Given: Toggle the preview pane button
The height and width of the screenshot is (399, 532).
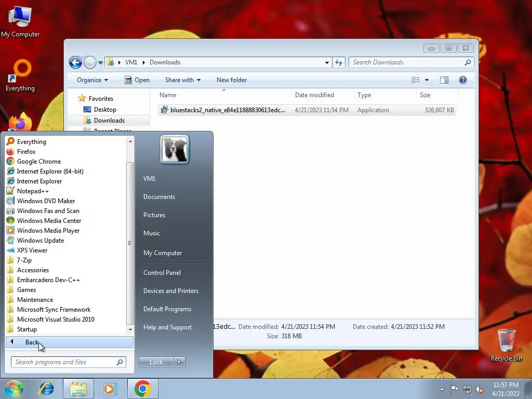Looking at the screenshot, I should pyautogui.click(x=444, y=79).
